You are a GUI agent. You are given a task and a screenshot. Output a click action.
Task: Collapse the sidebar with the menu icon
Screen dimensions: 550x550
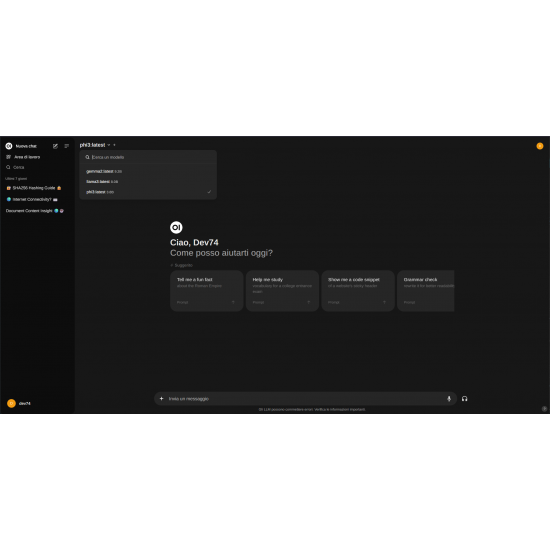click(67, 146)
